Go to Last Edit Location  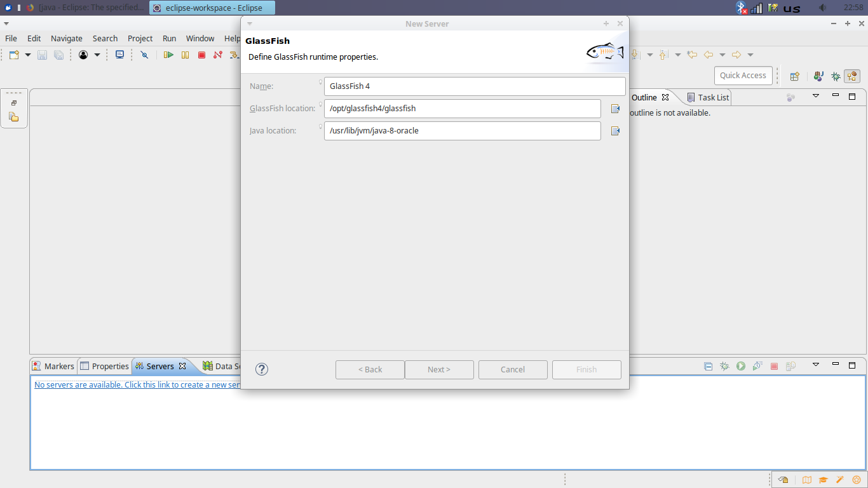(692, 55)
